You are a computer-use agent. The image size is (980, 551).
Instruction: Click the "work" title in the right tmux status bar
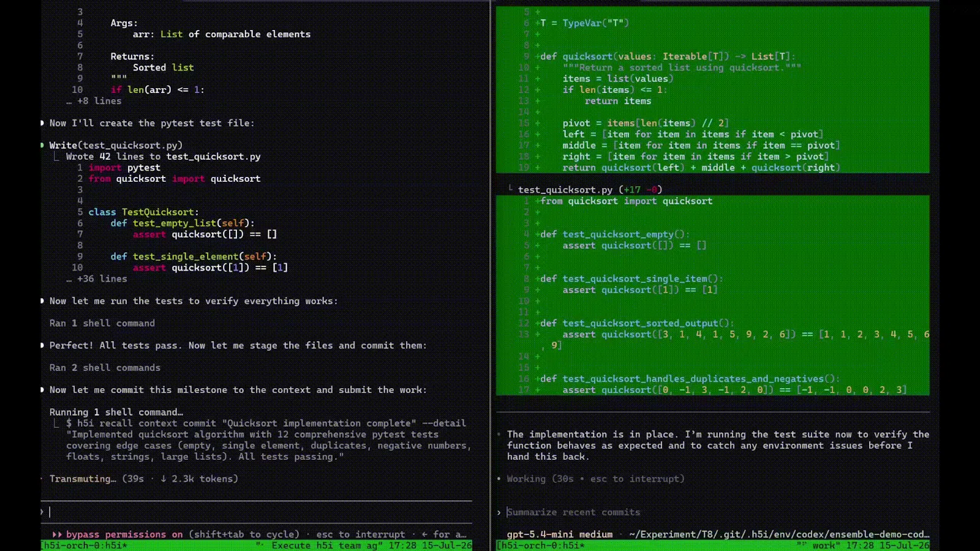pyautogui.click(x=824, y=545)
